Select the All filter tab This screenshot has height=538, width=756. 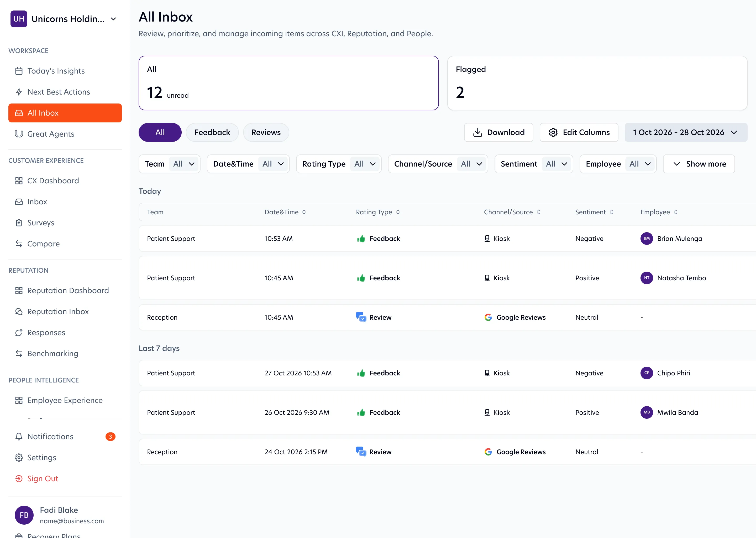click(x=160, y=132)
